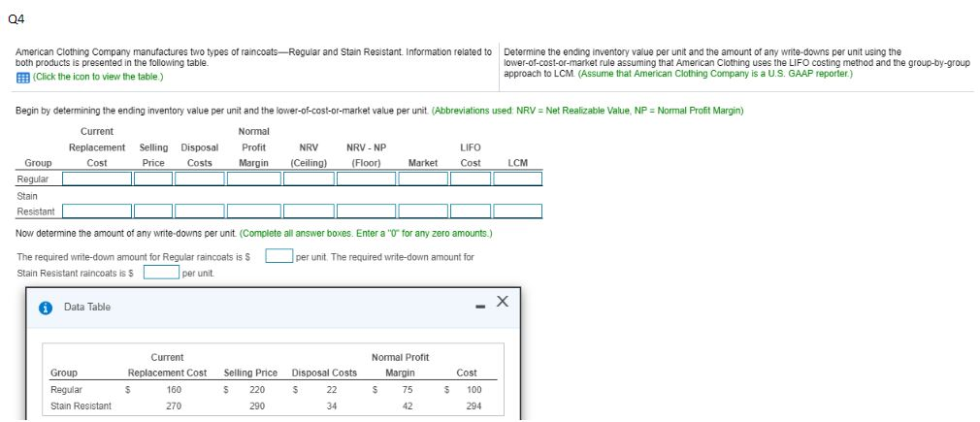Click Stain Resistant replacement cost value 270
Screen dimensions: 980x422
[174, 406]
